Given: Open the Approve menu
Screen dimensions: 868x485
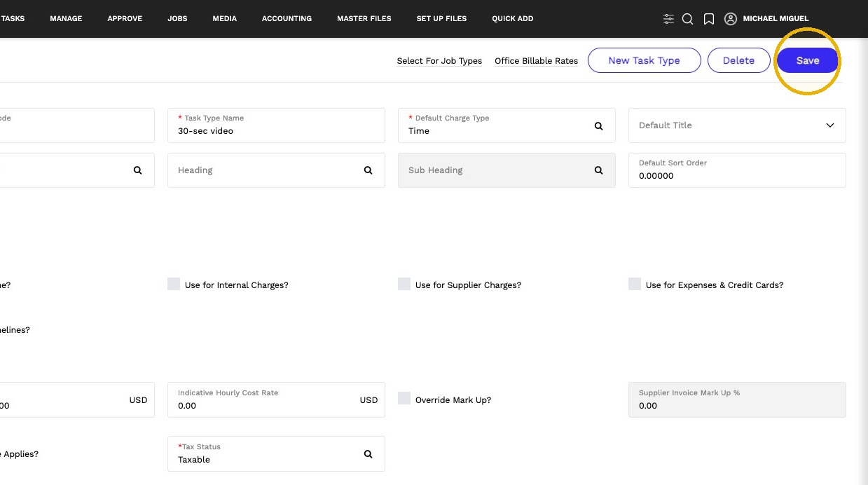Looking at the screenshot, I should coord(125,19).
